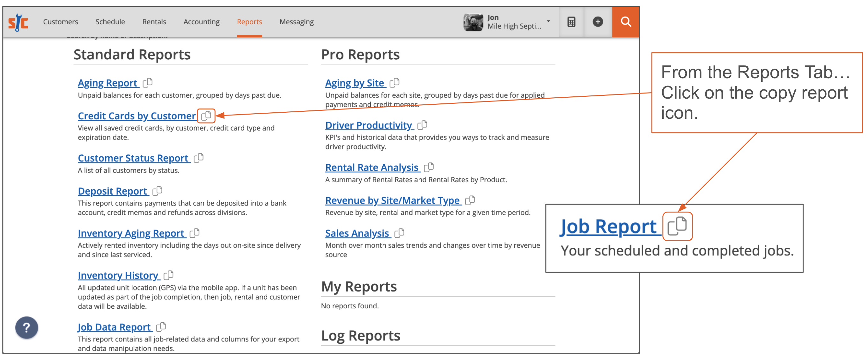Copy the Driver Productivity report
This screenshot has width=868, height=360.
point(423,125)
